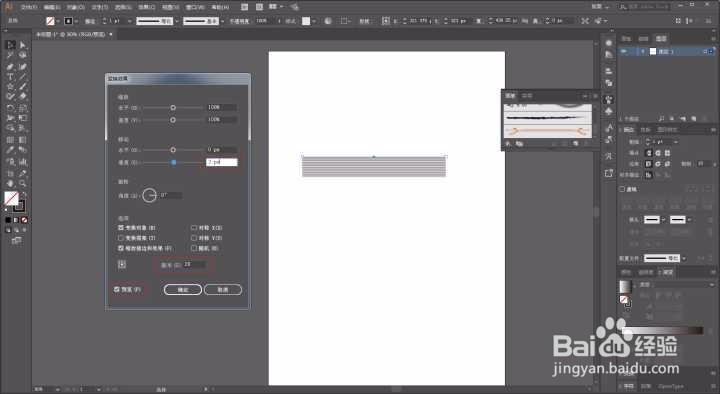
Task: Open the profile dropdown in Stroke panel
Action: coord(684,259)
